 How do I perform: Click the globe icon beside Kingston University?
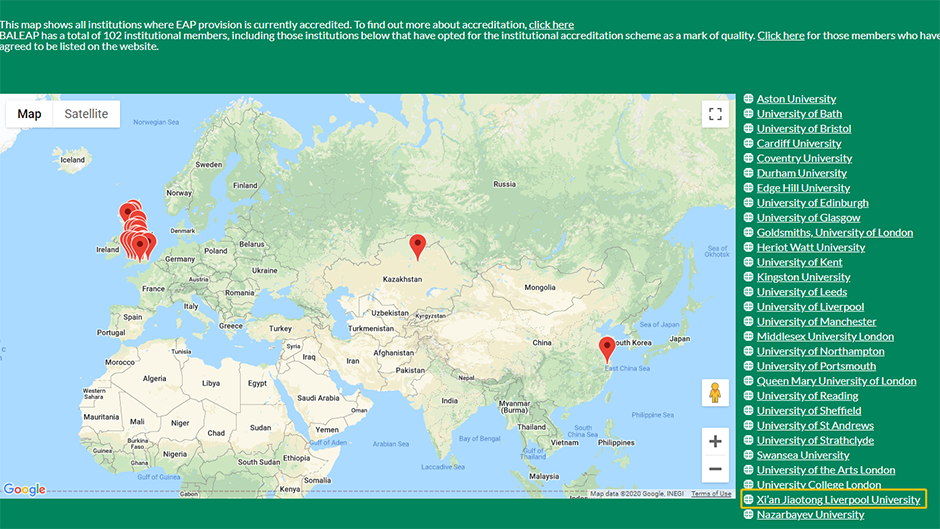click(748, 277)
